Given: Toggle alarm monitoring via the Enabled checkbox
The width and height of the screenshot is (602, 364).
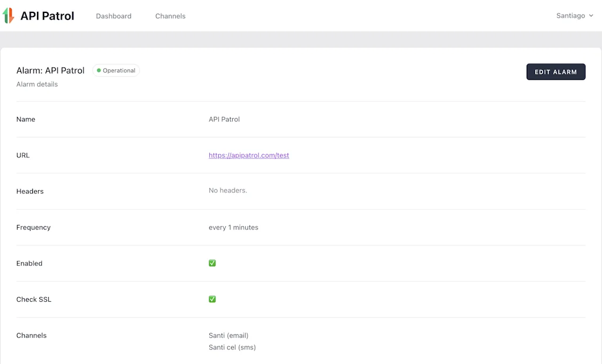Looking at the screenshot, I should [212, 263].
